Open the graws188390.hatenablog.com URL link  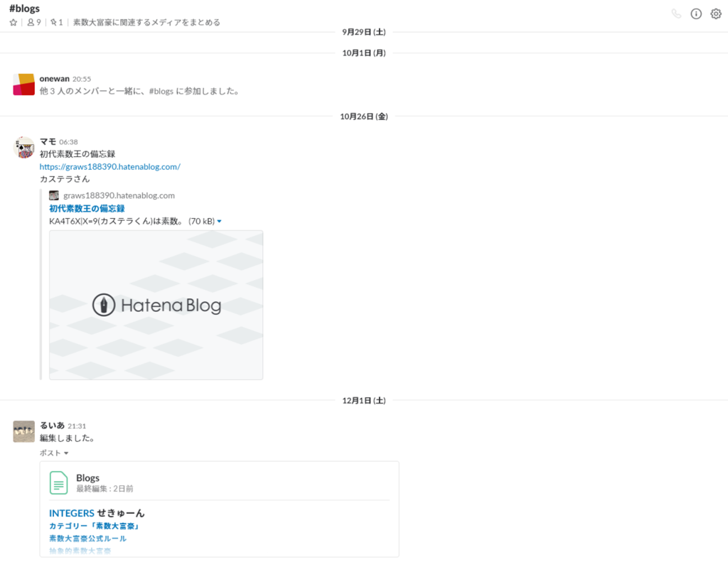coord(109,166)
